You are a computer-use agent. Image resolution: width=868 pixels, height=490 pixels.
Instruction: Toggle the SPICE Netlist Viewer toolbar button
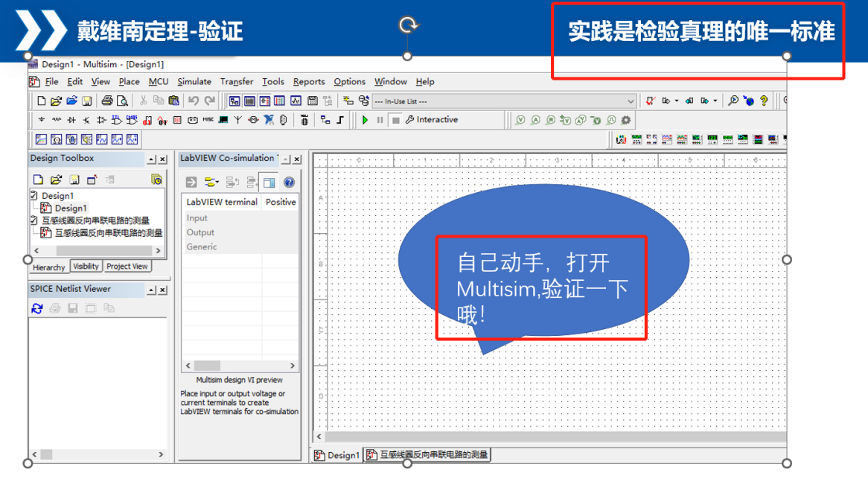pos(264,101)
